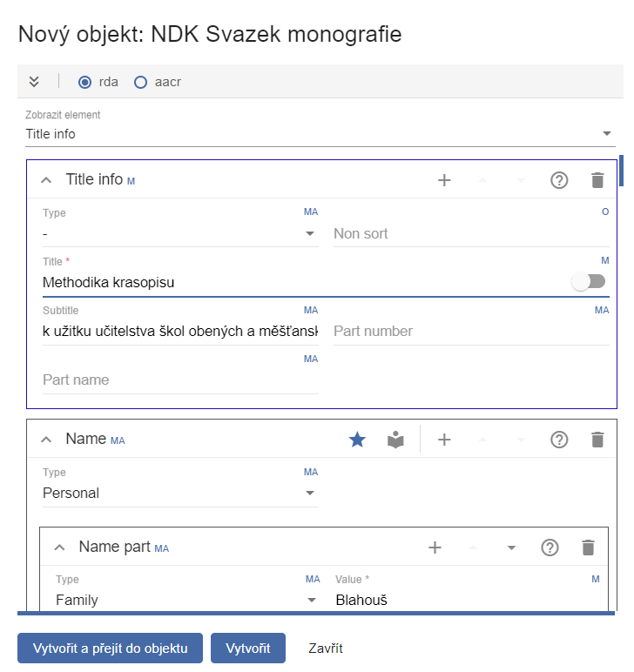This screenshot has height=672, width=634.
Task: Click the double chevron expand-all icon
Action: pyautogui.click(x=34, y=82)
